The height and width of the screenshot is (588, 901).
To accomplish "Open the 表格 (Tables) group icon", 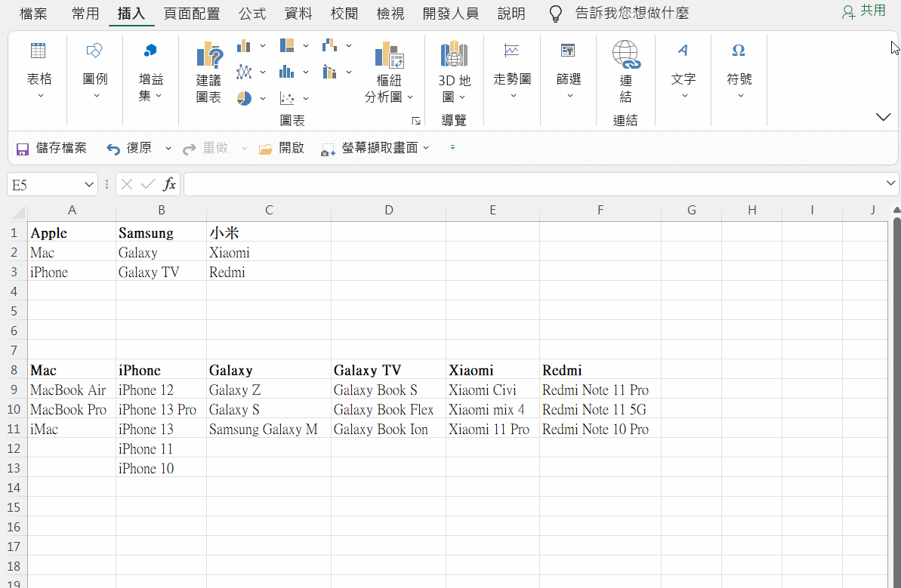I will tap(39, 51).
